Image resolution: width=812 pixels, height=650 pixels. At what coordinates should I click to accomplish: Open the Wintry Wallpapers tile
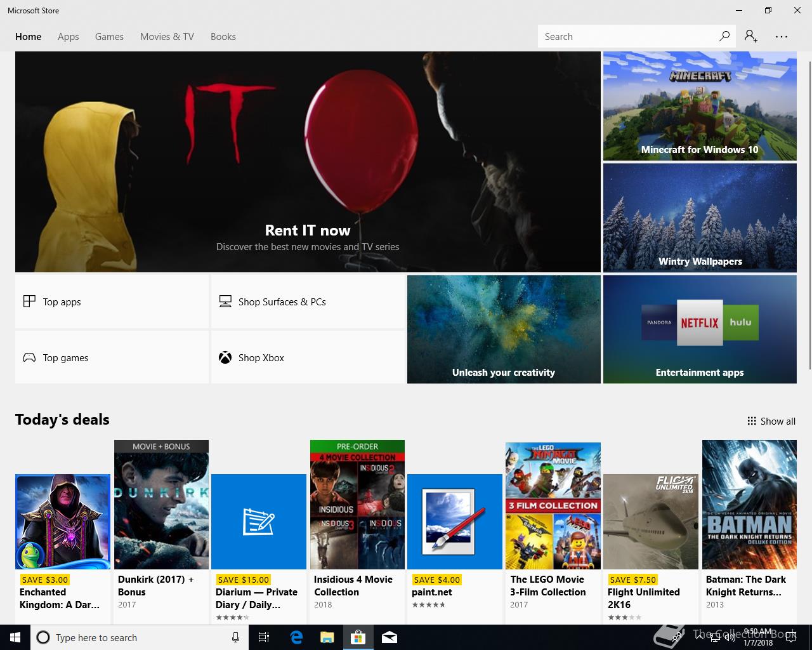pyautogui.click(x=700, y=218)
